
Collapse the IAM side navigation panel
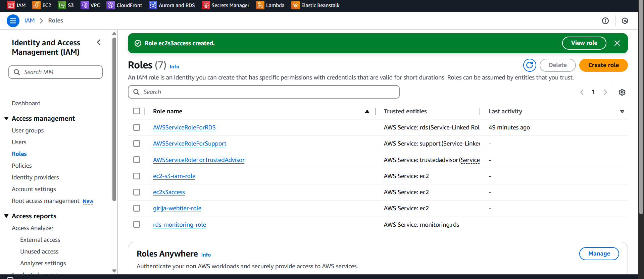click(x=99, y=42)
